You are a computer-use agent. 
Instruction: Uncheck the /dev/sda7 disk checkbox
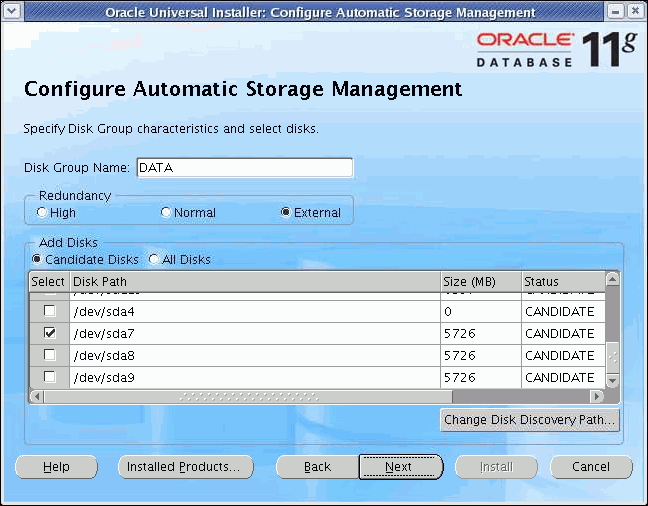(x=49, y=333)
